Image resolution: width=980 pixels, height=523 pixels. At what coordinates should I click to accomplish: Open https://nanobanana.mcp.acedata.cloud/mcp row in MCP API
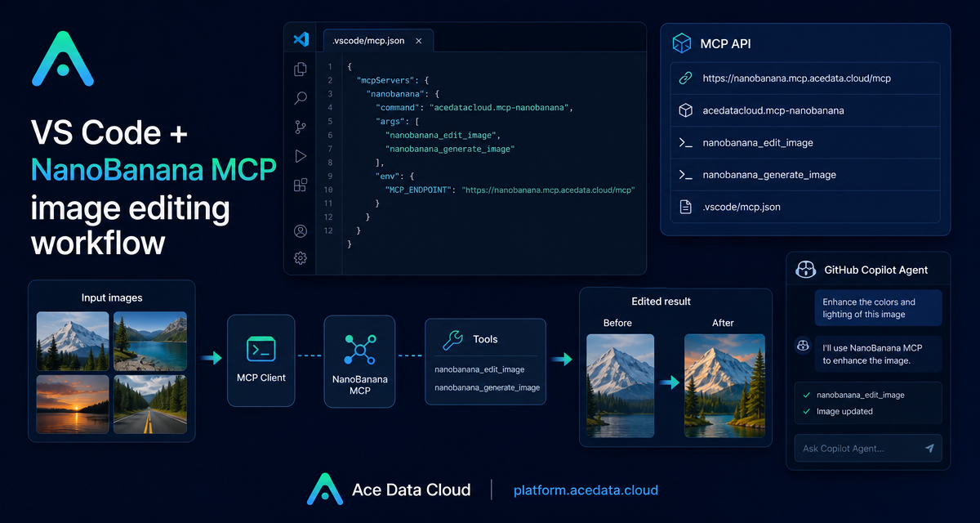[x=805, y=78]
